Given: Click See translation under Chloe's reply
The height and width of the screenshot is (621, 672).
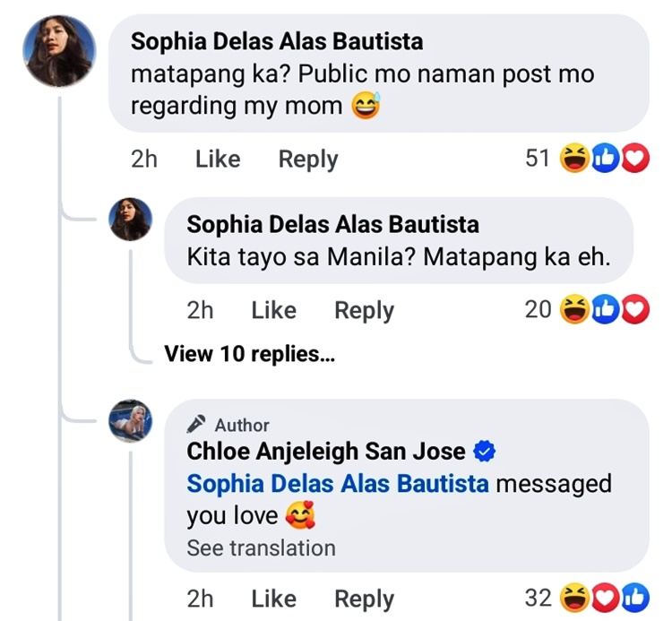Looking at the screenshot, I should click(x=261, y=548).
